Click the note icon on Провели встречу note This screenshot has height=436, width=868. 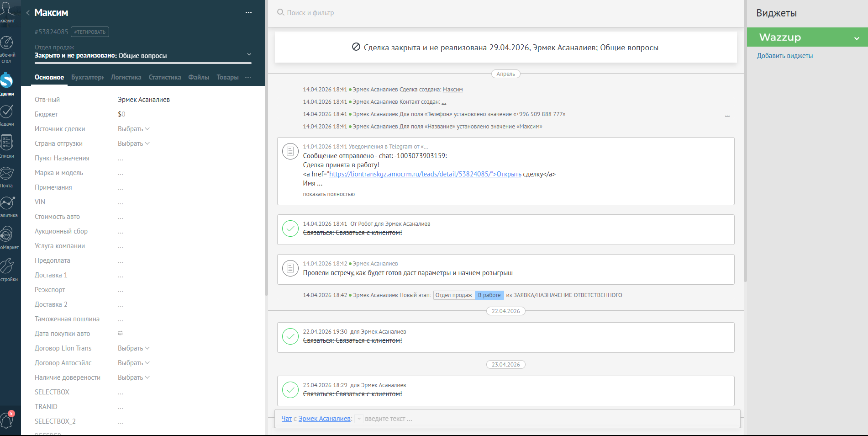[290, 268]
